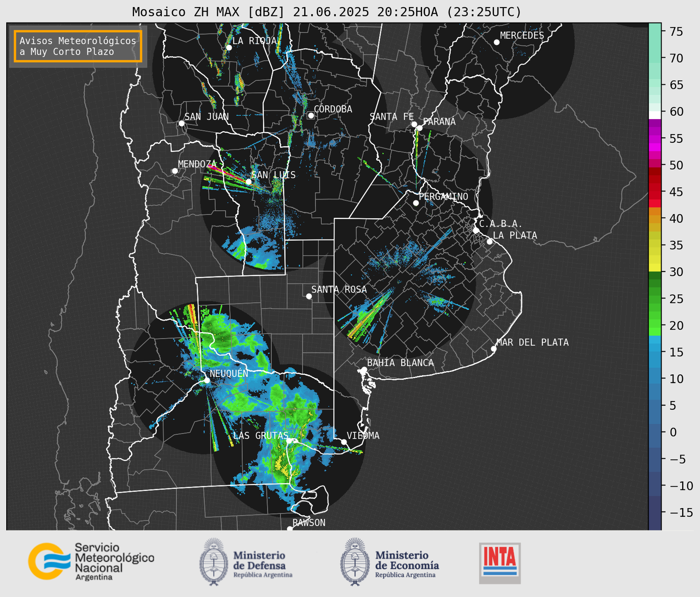Click the NEUQUÉN city marker dot
The image size is (700, 597).
coord(207,380)
